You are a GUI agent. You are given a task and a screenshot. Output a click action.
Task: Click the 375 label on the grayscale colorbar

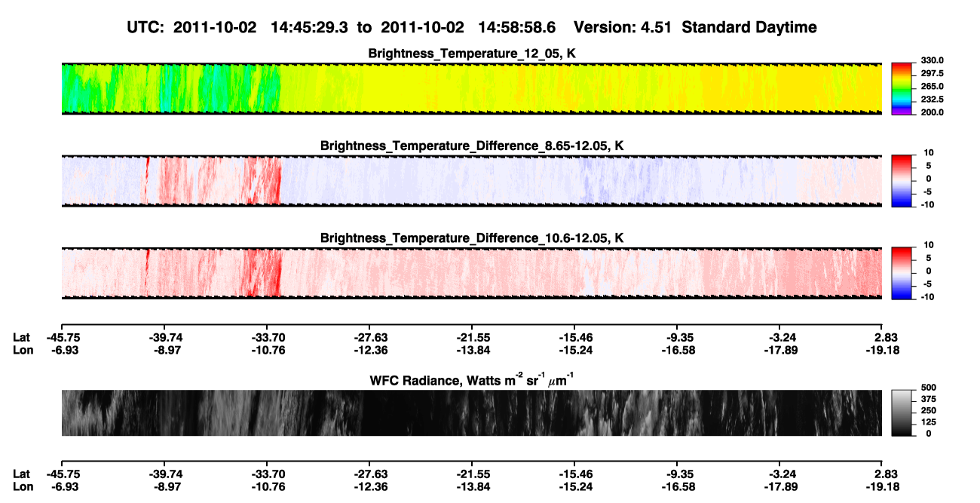929,398
